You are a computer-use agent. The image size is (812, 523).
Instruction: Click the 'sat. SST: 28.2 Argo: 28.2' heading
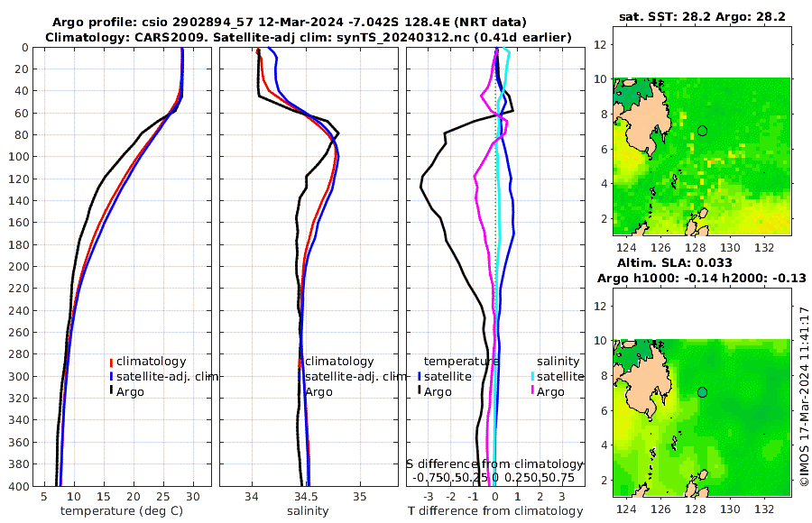point(702,17)
